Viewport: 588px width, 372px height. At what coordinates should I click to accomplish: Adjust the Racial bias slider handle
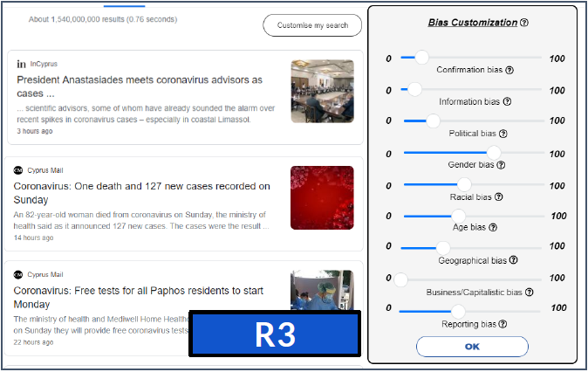pos(464,184)
